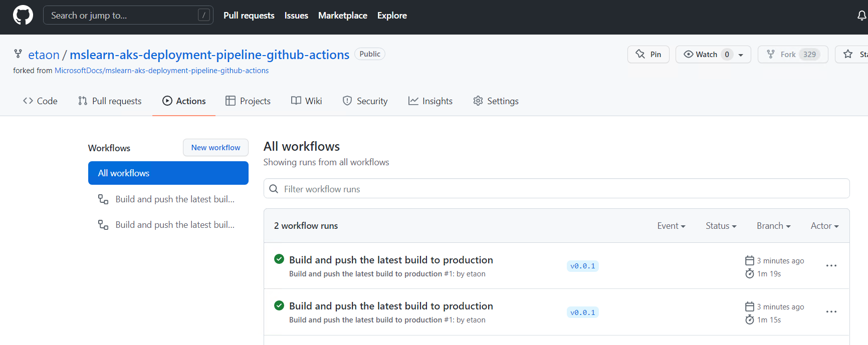
Task: Expand the Branch filter dropdown
Action: tap(774, 226)
